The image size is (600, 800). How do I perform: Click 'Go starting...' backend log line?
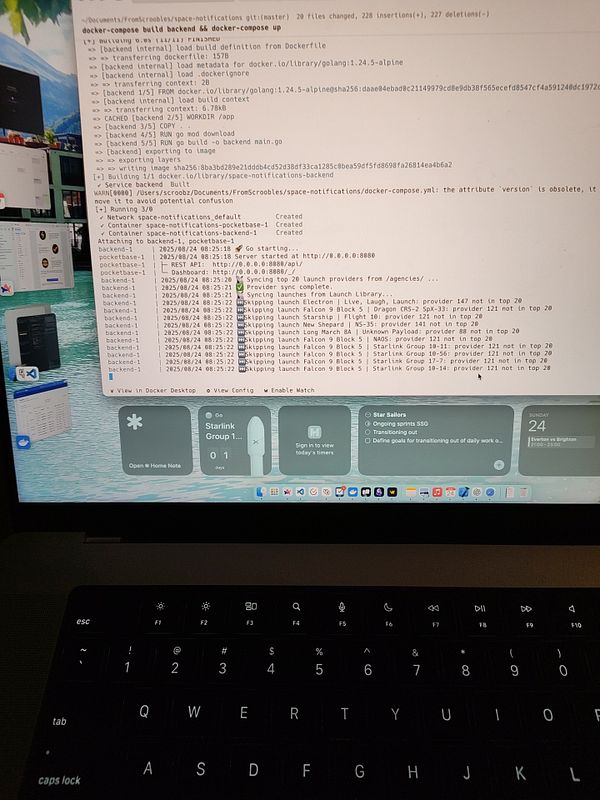199,248
